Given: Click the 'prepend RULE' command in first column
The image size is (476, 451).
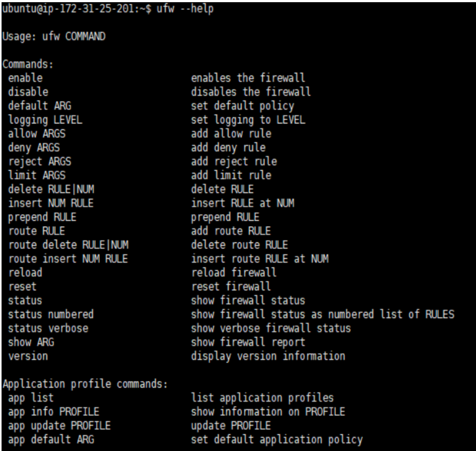Looking at the screenshot, I should click(42, 217).
